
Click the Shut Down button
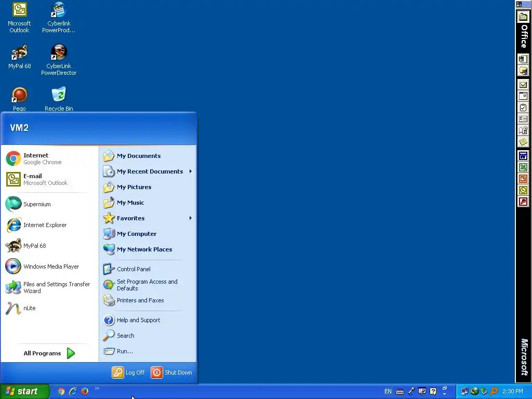pos(171,373)
